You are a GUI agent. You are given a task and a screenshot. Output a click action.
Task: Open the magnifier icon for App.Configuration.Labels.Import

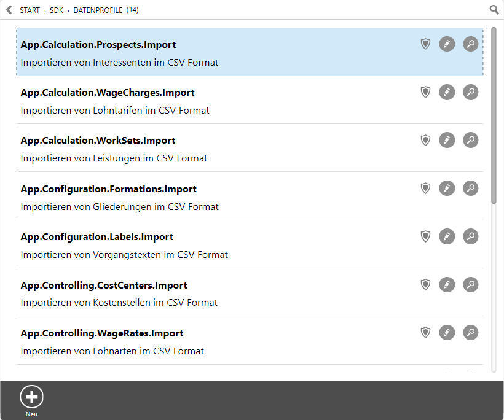[x=471, y=236]
